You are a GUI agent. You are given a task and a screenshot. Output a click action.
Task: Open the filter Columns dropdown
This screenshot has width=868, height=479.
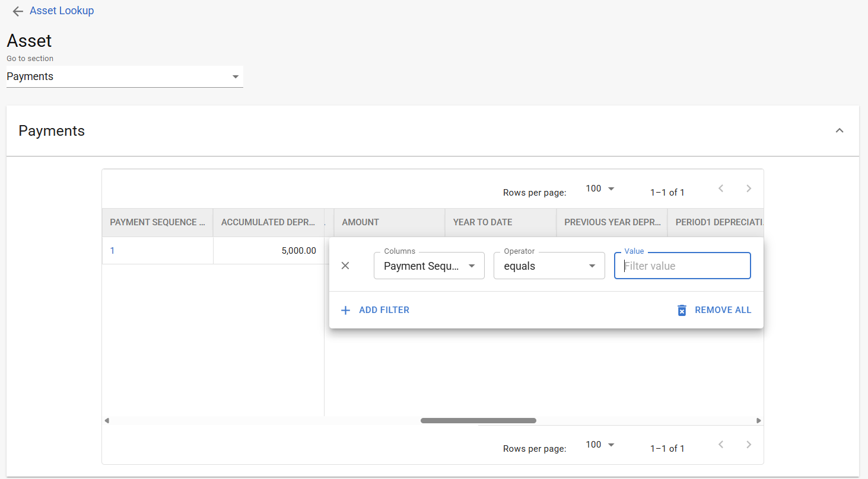coord(429,266)
